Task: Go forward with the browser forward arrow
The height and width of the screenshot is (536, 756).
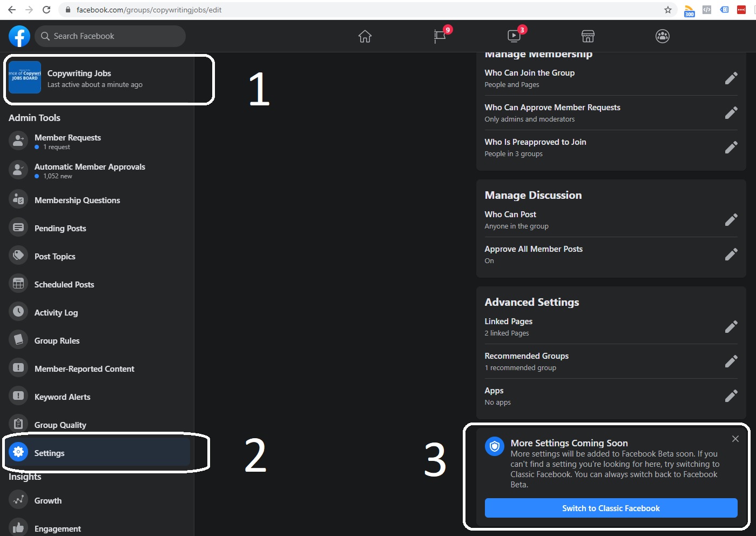Action: pyautogui.click(x=29, y=10)
